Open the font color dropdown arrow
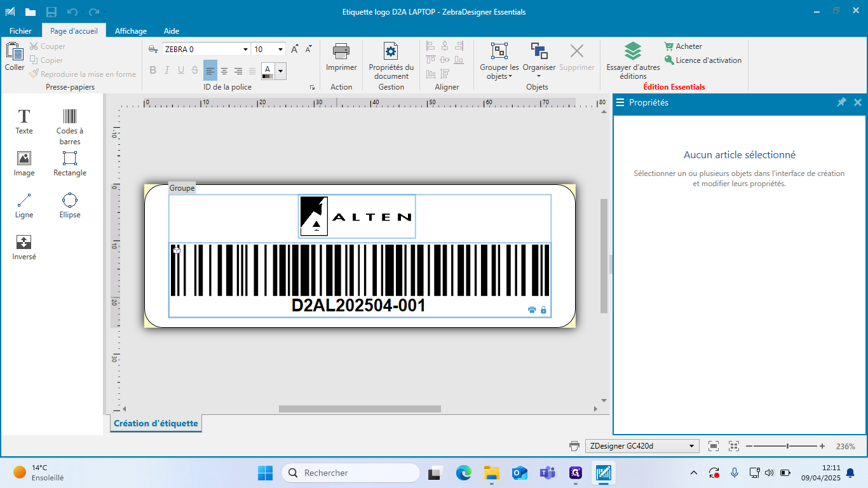The width and height of the screenshot is (868, 488). tap(280, 71)
